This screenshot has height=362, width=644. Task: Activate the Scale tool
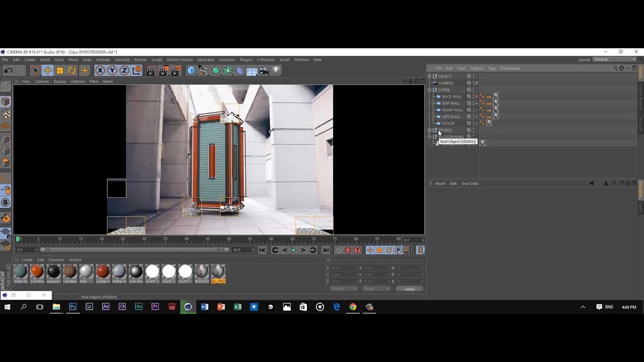[x=60, y=71]
